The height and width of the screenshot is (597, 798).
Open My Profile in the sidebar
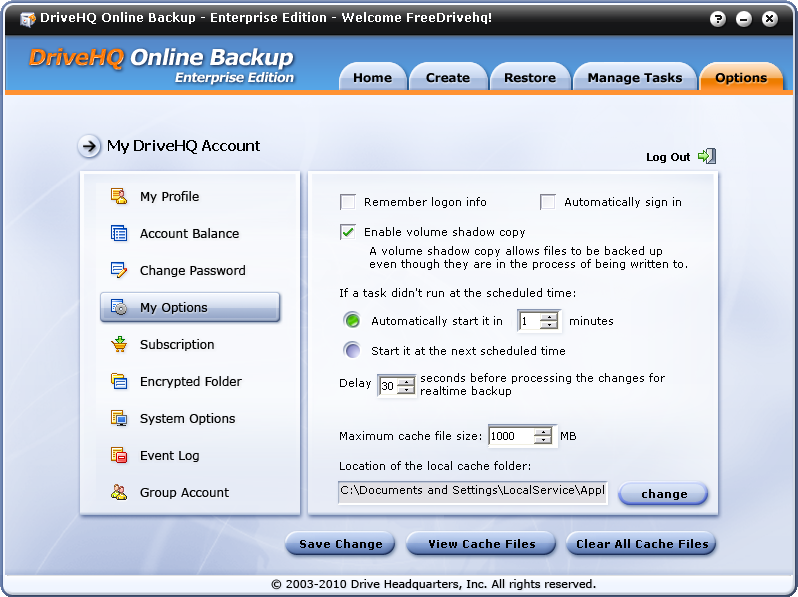coord(189,196)
